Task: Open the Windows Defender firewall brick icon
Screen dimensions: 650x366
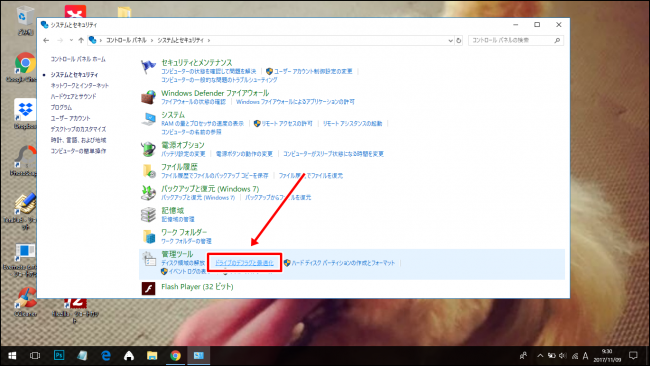Action: click(148, 97)
